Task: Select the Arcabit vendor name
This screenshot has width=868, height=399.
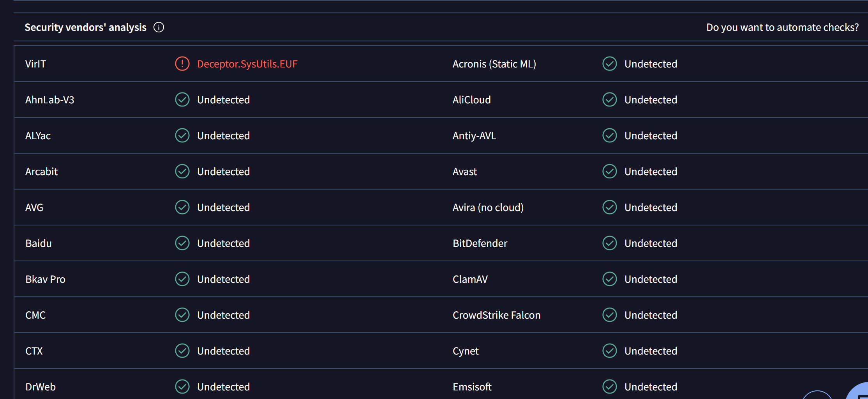Action: pos(41,172)
